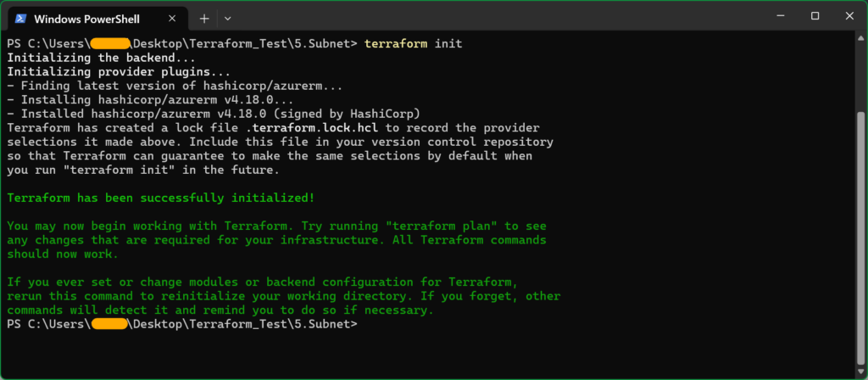Click the "terraform init" command text
868x380 pixels.
click(413, 43)
